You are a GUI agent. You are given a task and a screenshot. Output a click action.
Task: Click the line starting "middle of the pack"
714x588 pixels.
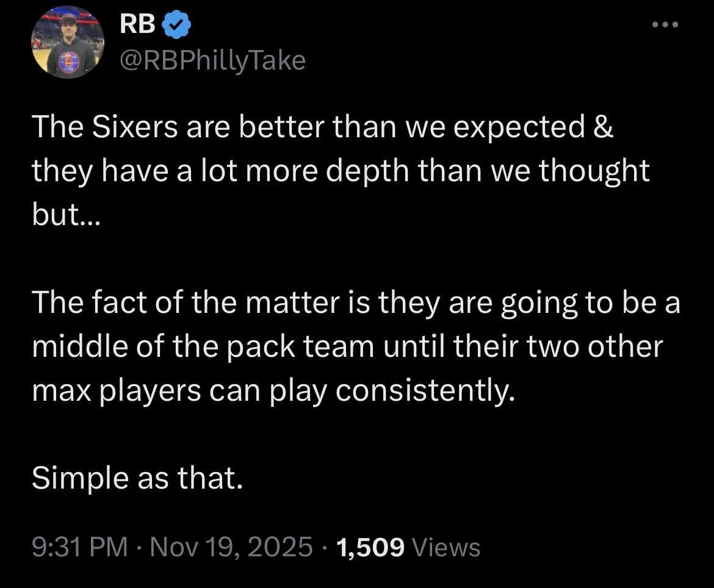coord(347,346)
